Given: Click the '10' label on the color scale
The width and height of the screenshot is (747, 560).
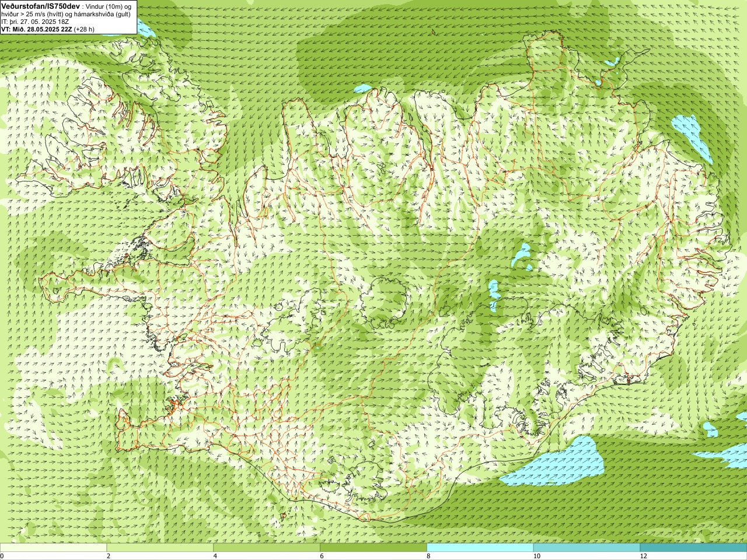Looking at the screenshot, I should (x=536, y=556).
